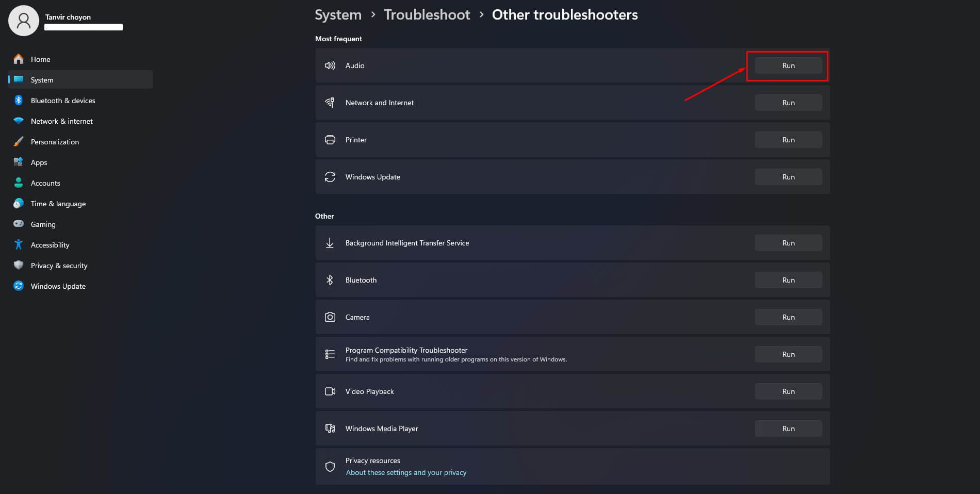Click the Windows Update refresh icon in list
Image resolution: width=980 pixels, height=494 pixels.
330,177
